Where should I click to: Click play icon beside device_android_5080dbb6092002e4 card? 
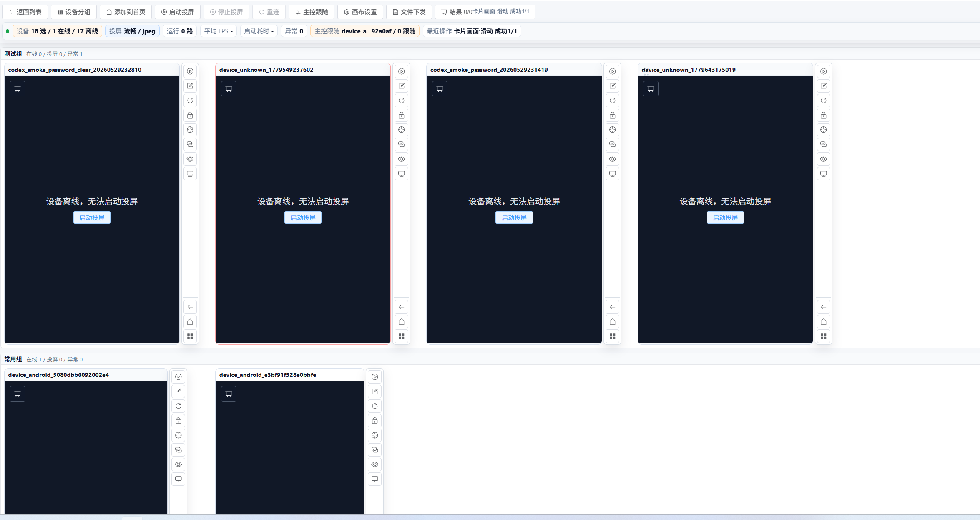pos(178,377)
